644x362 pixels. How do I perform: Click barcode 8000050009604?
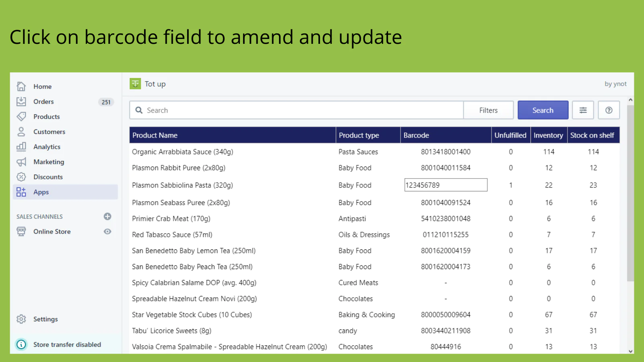coord(446,315)
